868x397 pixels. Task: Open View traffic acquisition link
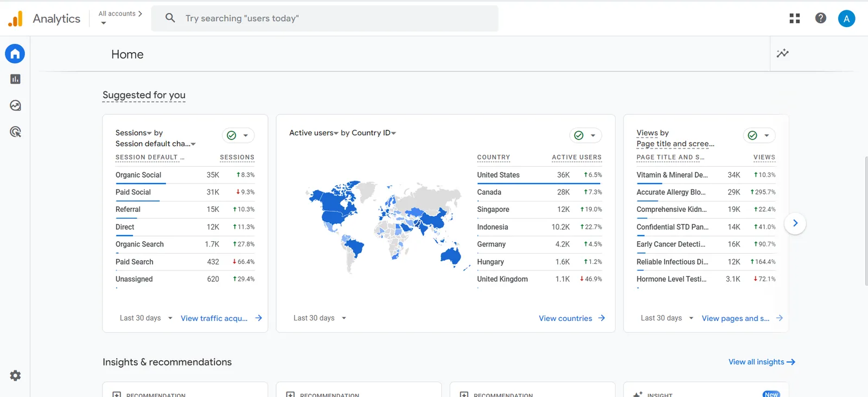coord(221,318)
